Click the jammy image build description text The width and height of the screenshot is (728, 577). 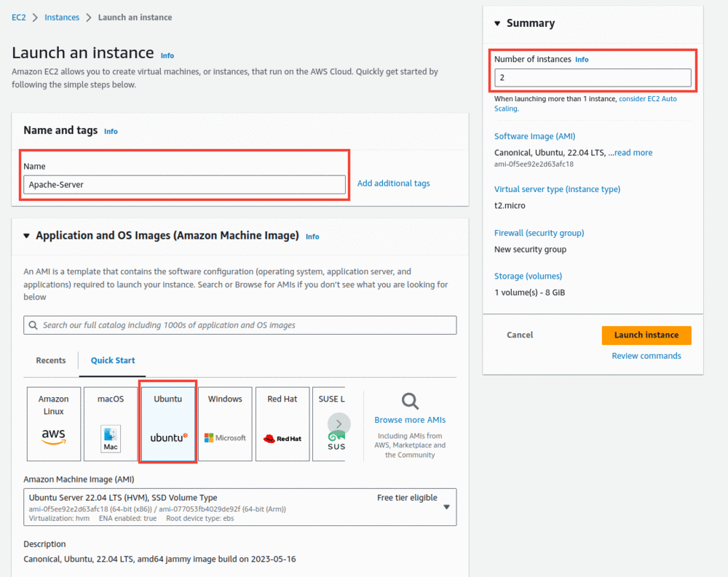pos(159,560)
